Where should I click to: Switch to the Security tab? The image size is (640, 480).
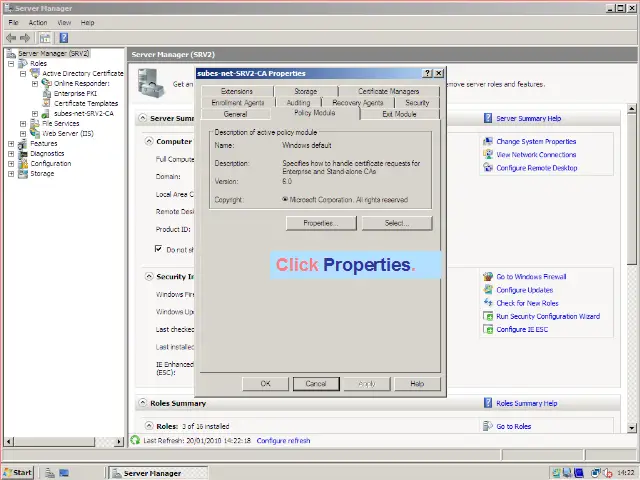click(x=417, y=102)
